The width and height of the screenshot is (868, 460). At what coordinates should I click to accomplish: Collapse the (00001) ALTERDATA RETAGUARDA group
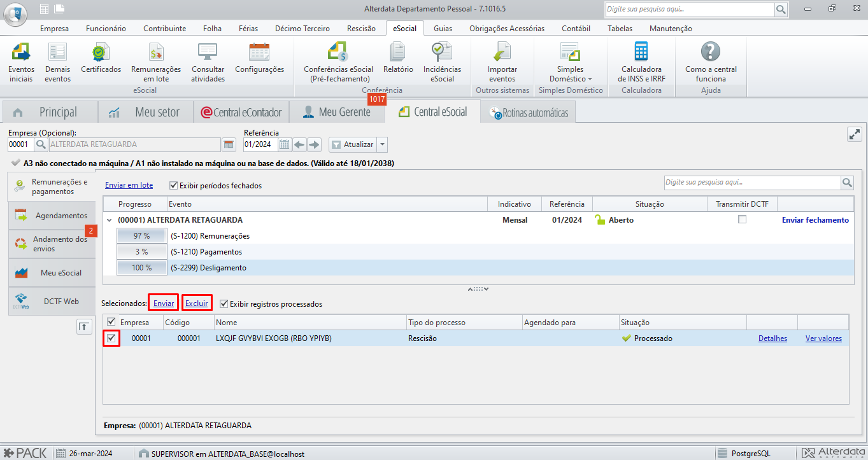[x=111, y=220]
